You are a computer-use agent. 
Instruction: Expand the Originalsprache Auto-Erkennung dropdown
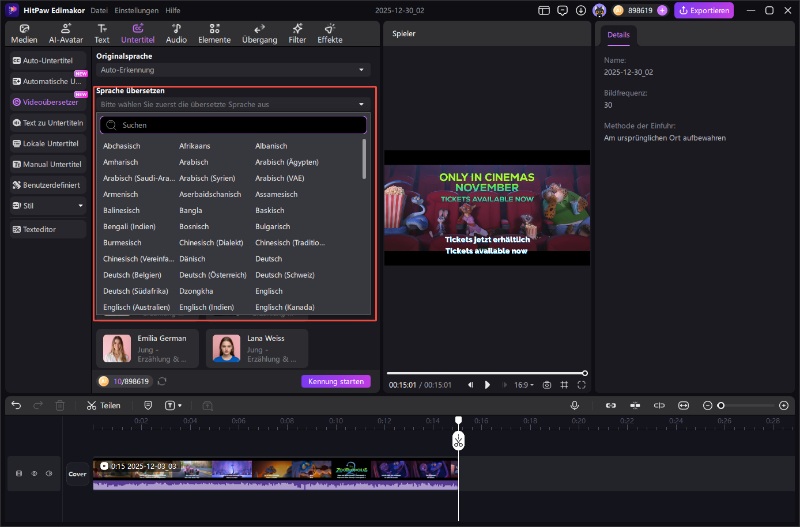click(233, 70)
